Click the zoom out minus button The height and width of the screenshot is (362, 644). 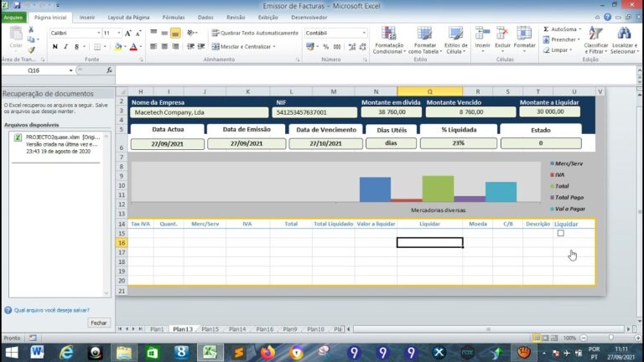[x=584, y=338]
